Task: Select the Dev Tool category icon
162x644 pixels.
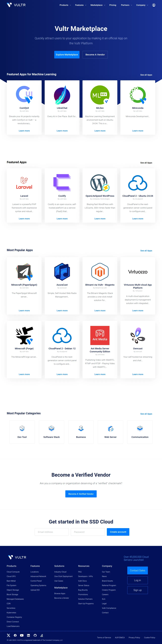Action: [22, 428]
